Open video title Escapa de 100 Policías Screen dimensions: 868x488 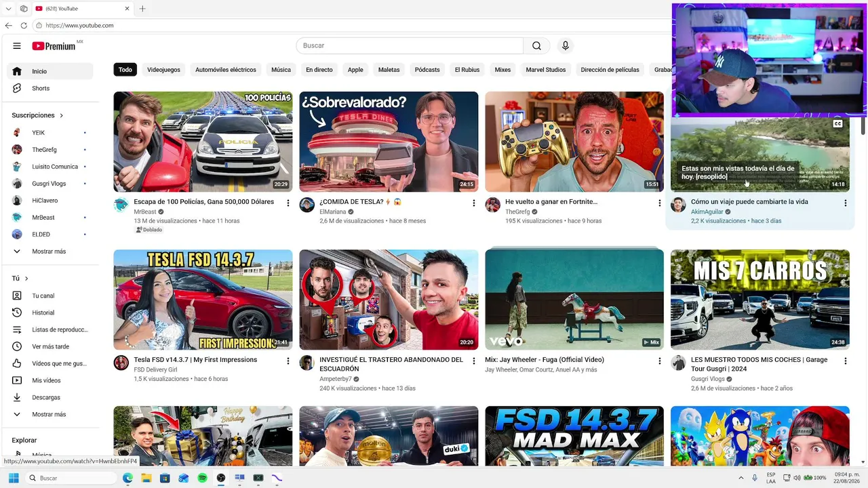(x=204, y=202)
